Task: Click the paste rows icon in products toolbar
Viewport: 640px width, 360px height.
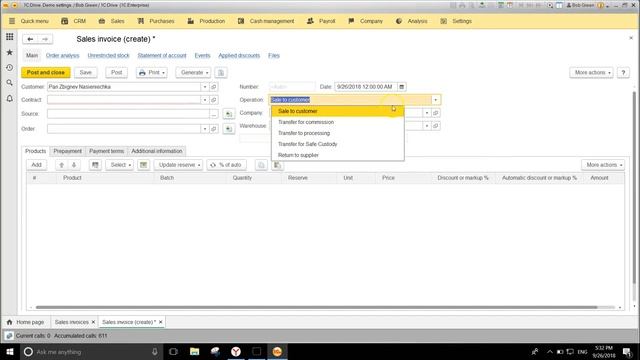Action: tap(277, 165)
